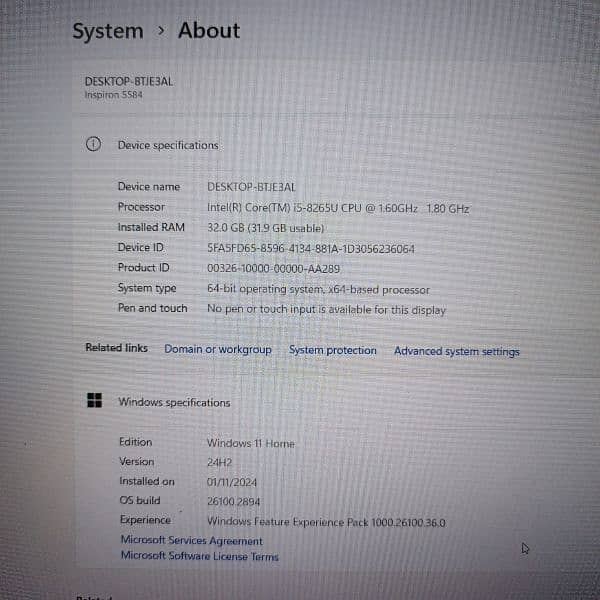This screenshot has width=600, height=600.
Task: Collapse the Windows specifications section
Action: click(174, 402)
